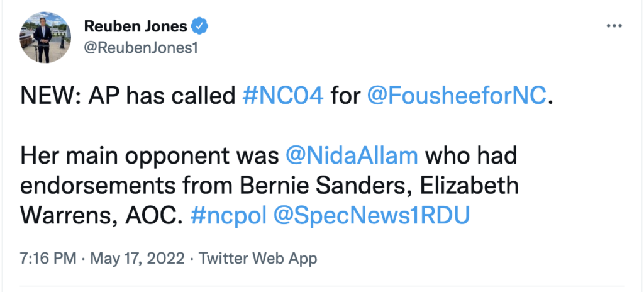Screen dimensions: 644x292
Task: Open the Reuben Jones display name
Action: click(x=135, y=26)
